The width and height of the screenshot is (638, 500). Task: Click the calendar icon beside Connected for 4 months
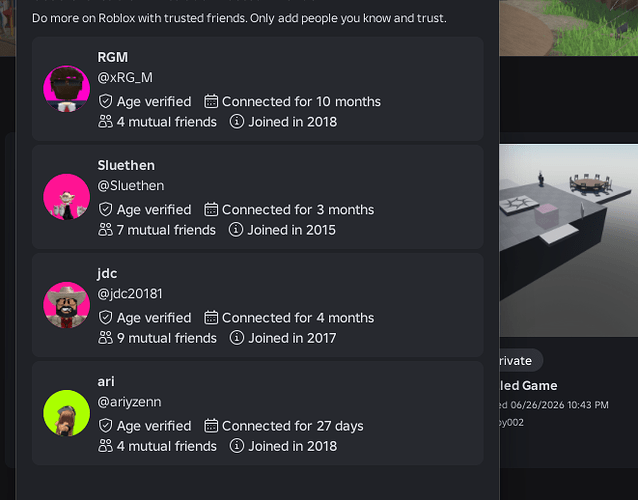211,318
